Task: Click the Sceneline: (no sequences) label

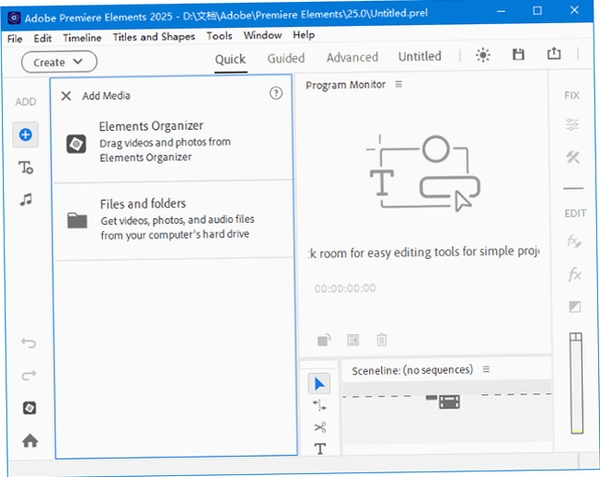Action: (412, 370)
